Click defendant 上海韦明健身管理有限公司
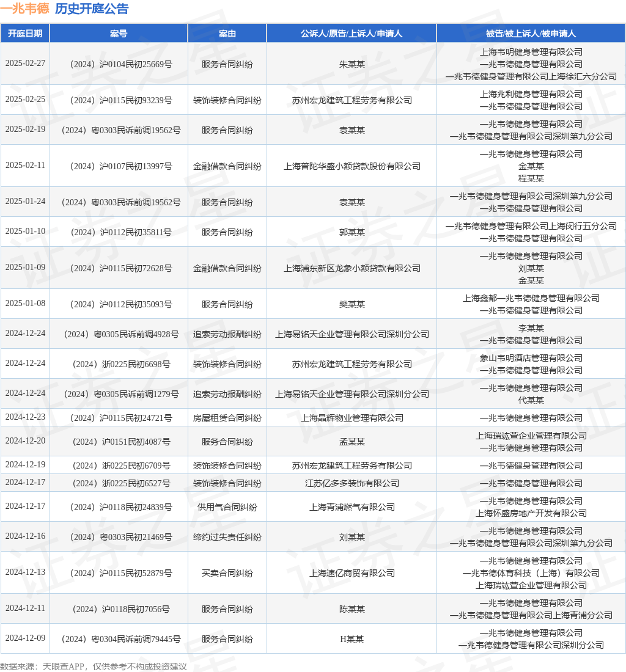This screenshot has height=672, width=626. [531, 53]
